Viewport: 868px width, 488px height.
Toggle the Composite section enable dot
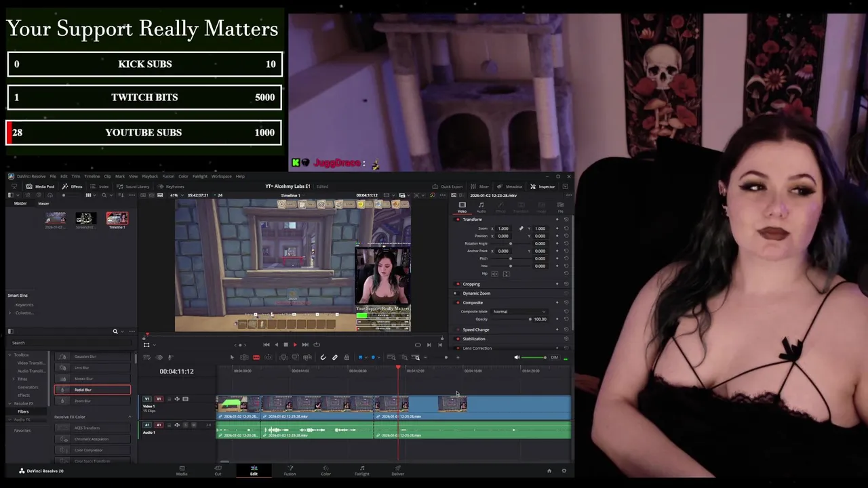coord(458,303)
